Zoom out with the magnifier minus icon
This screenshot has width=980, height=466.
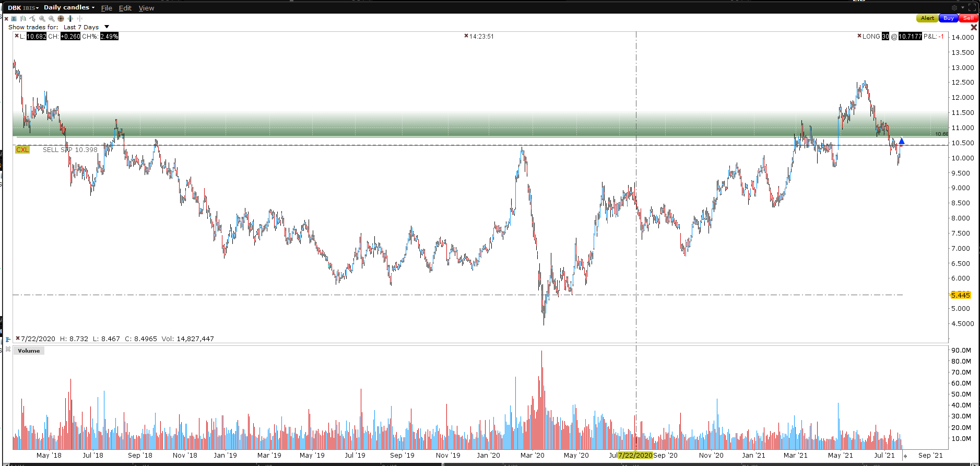52,19
